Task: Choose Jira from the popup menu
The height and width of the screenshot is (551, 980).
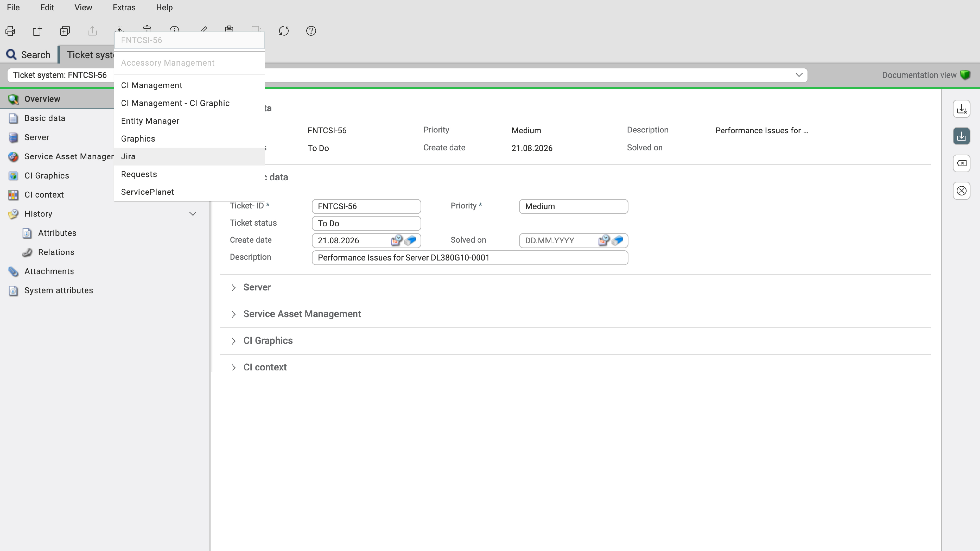Action: tap(189, 157)
